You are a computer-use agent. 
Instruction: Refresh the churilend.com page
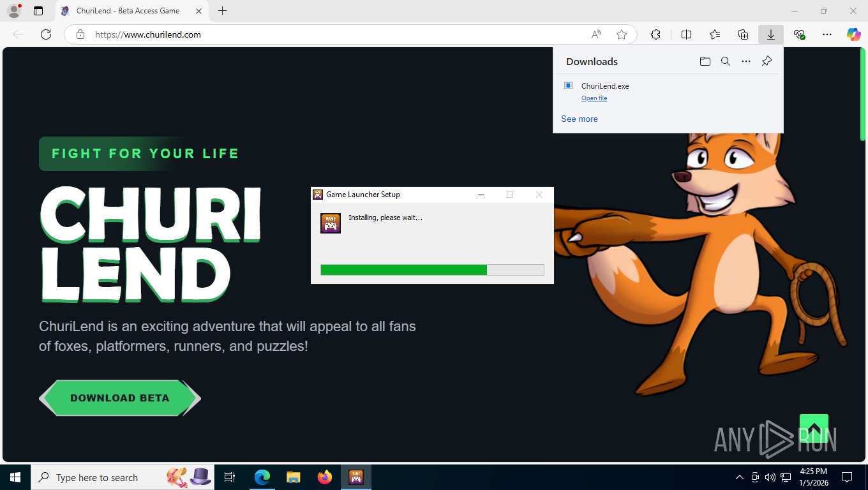46,34
